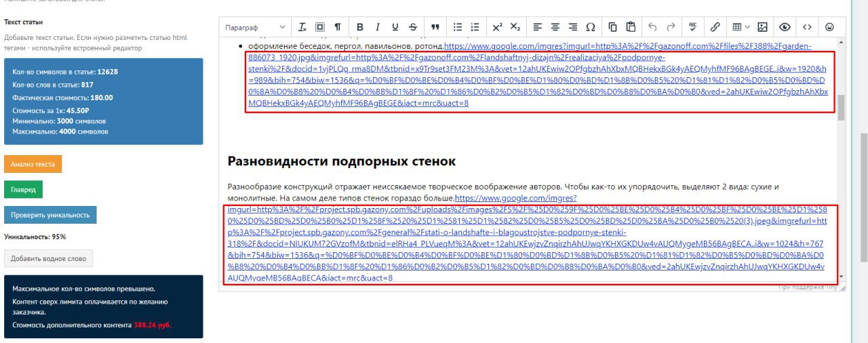868x343 pixels.
Task: Create a bulleted list
Action: [x=458, y=27]
